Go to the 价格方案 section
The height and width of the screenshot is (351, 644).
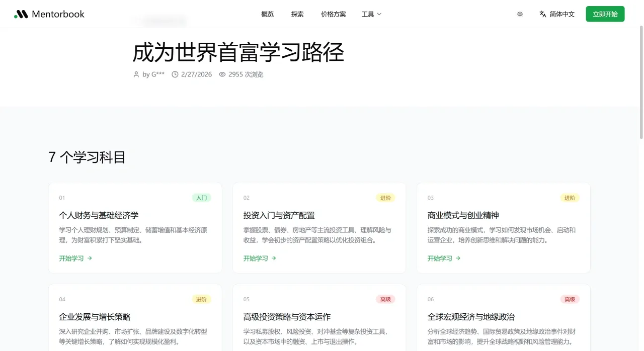[x=334, y=14]
